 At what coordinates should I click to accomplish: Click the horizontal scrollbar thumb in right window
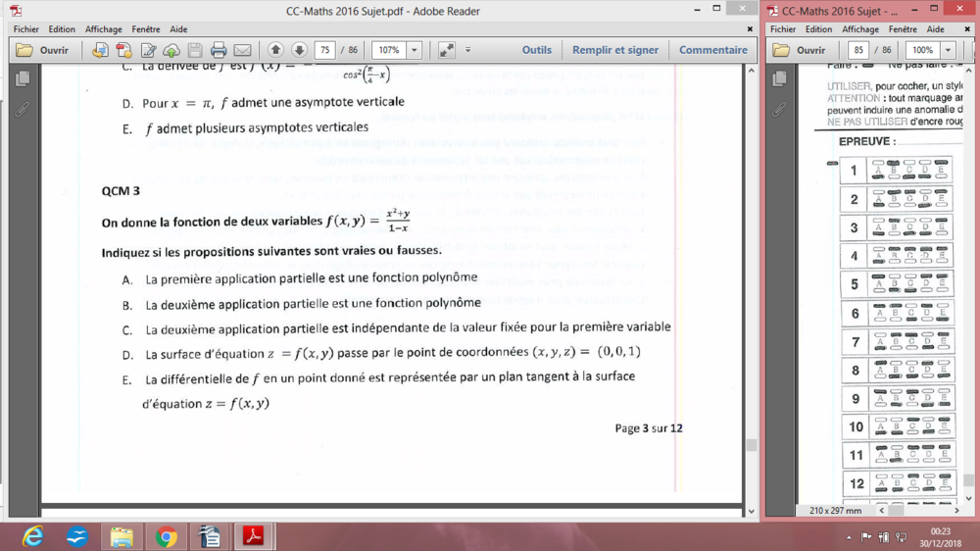click(x=897, y=511)
